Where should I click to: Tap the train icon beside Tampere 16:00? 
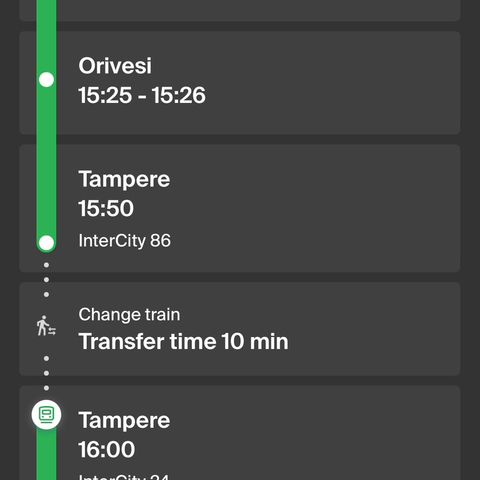coord(46,414)
